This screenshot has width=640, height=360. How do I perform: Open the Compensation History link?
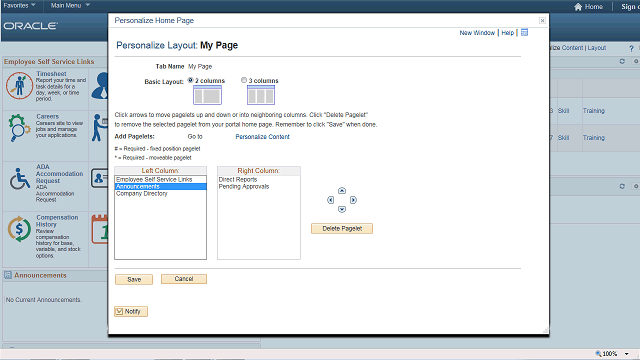[57, 221]
